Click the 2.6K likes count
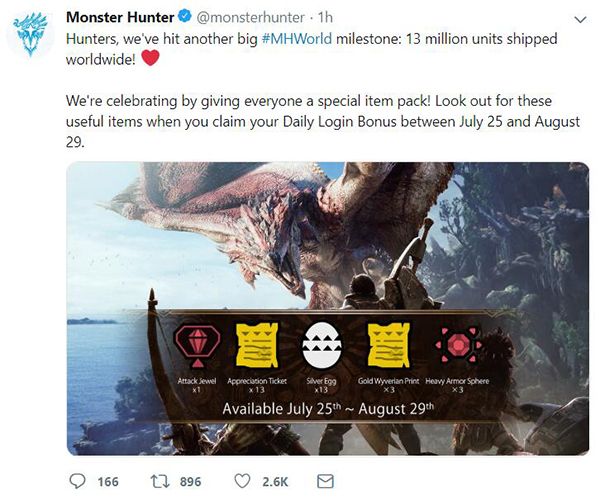 coord(275,482)
